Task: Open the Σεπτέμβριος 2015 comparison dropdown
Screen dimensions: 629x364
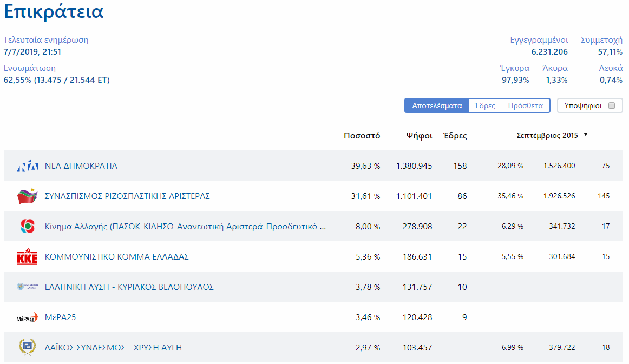Action: [552, 135]
